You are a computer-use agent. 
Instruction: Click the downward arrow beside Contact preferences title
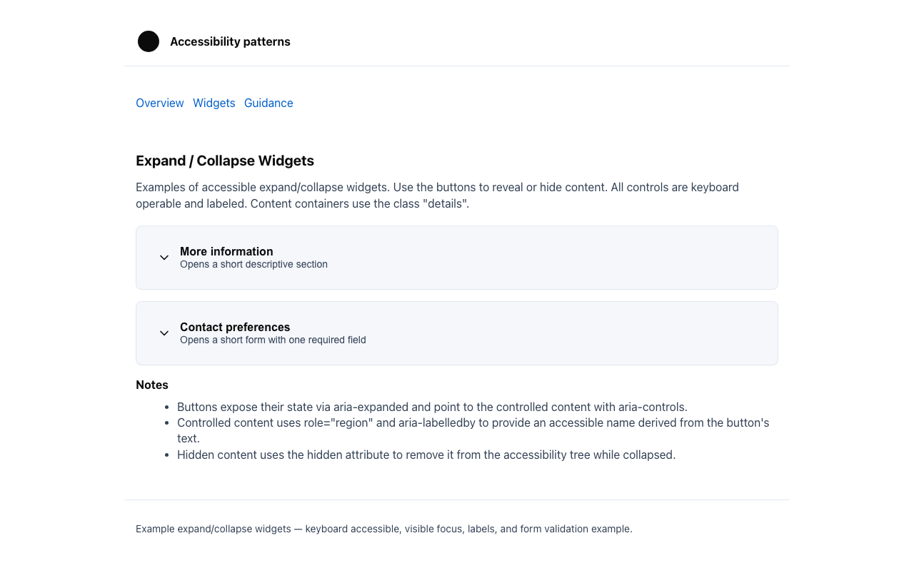pos(164,333)
